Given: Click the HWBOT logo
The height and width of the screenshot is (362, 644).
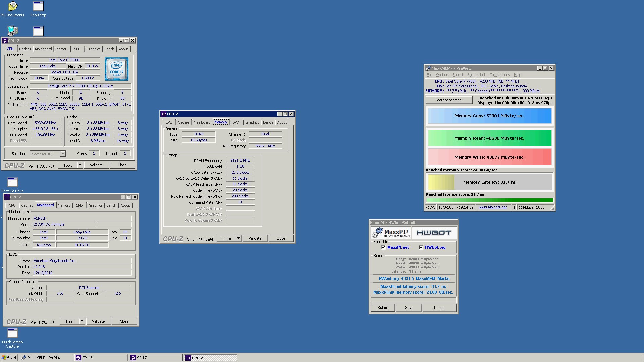Looking at the screenshot, I should [434, 233].
